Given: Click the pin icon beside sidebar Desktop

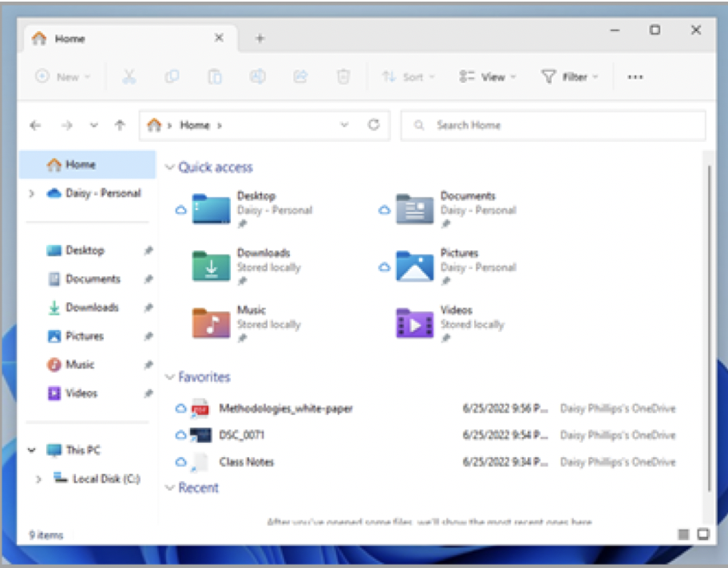Looking at the screenshot, I should [148, 250].
